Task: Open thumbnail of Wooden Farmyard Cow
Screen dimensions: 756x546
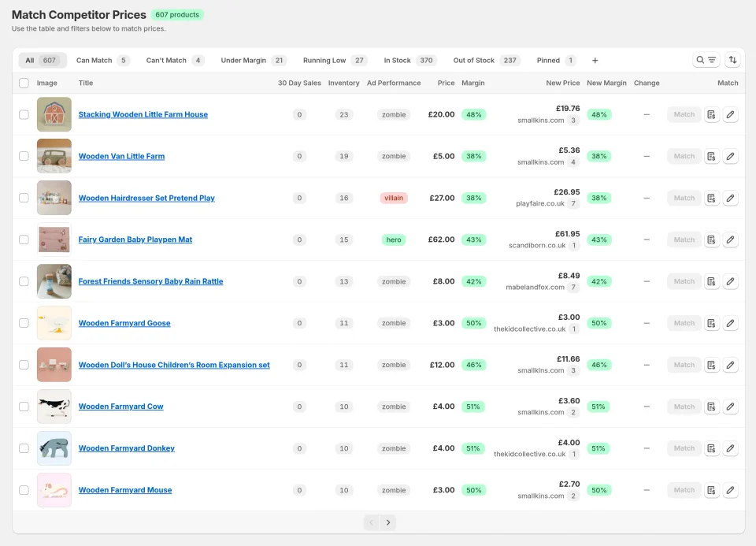Action: click(x=54, y=407)
